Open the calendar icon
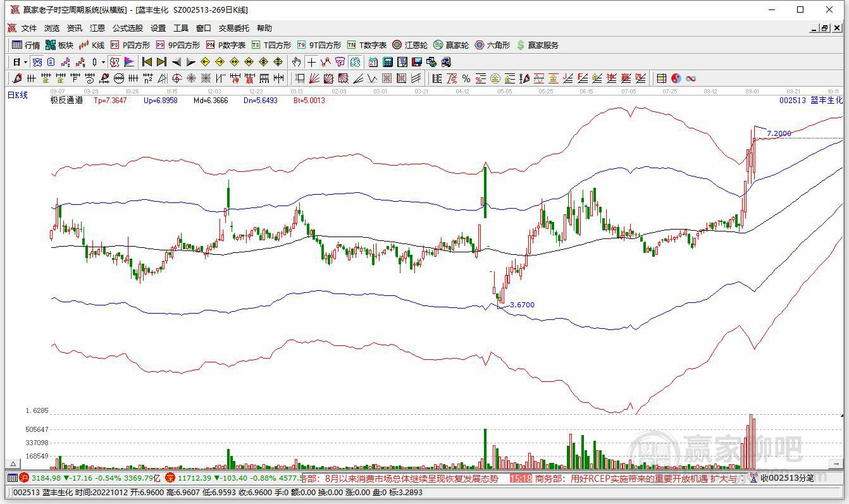 point(373,62)
